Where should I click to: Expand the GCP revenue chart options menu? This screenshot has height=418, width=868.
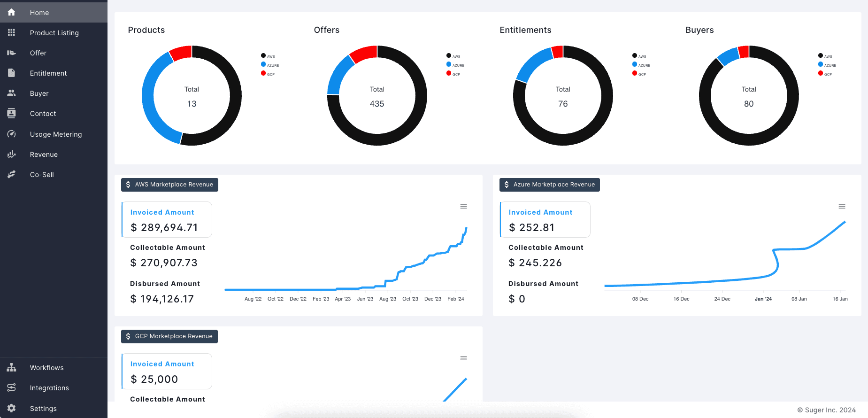463,358
